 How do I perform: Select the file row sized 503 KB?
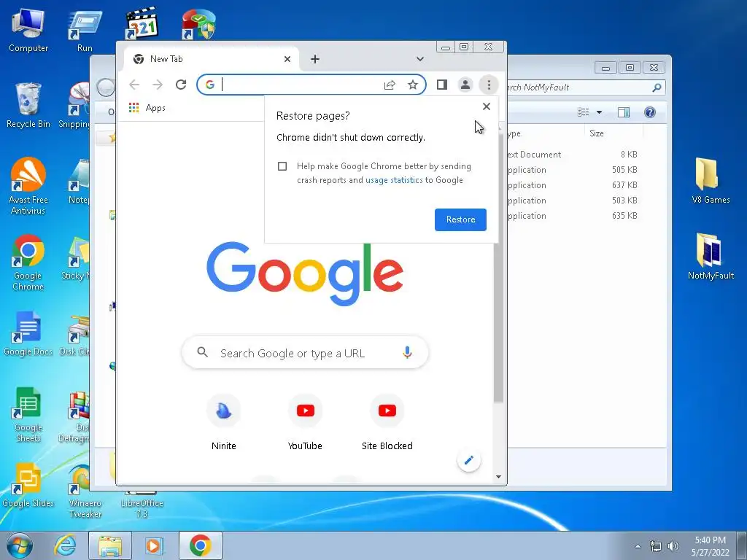[572, 201]
